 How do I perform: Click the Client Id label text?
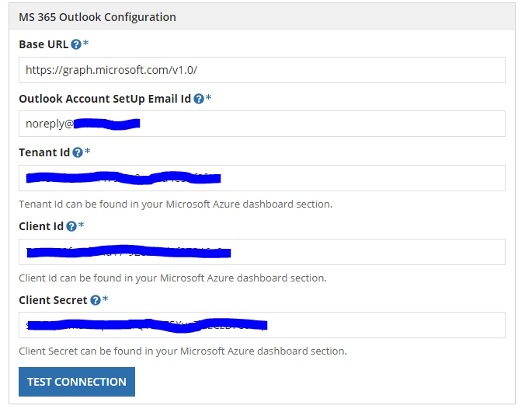point(41,226)
